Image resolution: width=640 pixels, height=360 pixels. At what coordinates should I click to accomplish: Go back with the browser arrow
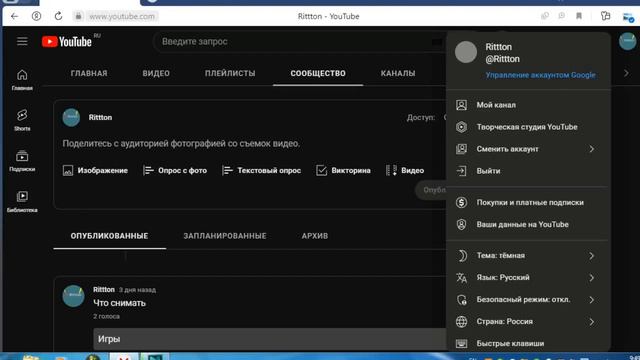[15, 16]
